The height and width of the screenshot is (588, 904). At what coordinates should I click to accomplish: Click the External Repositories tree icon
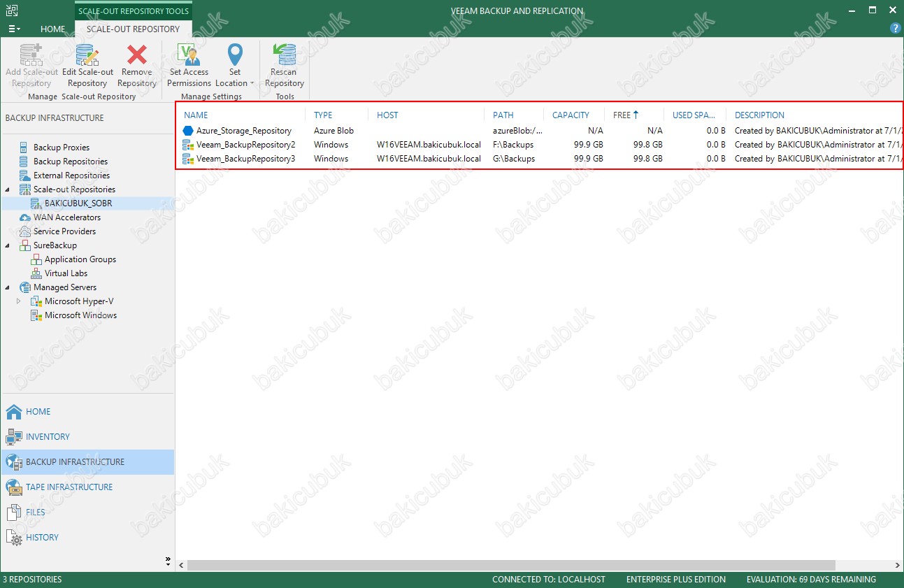24,175
